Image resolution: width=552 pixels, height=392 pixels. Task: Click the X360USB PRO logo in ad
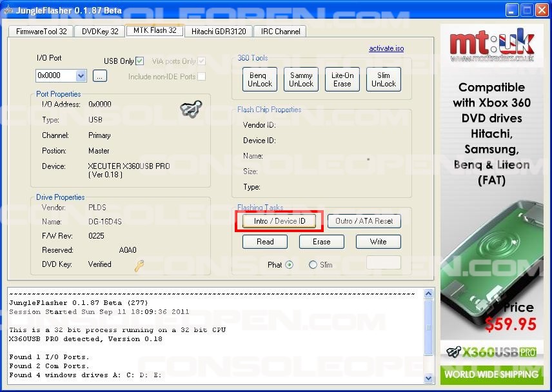pyautogui.click(x=491, y=351)
